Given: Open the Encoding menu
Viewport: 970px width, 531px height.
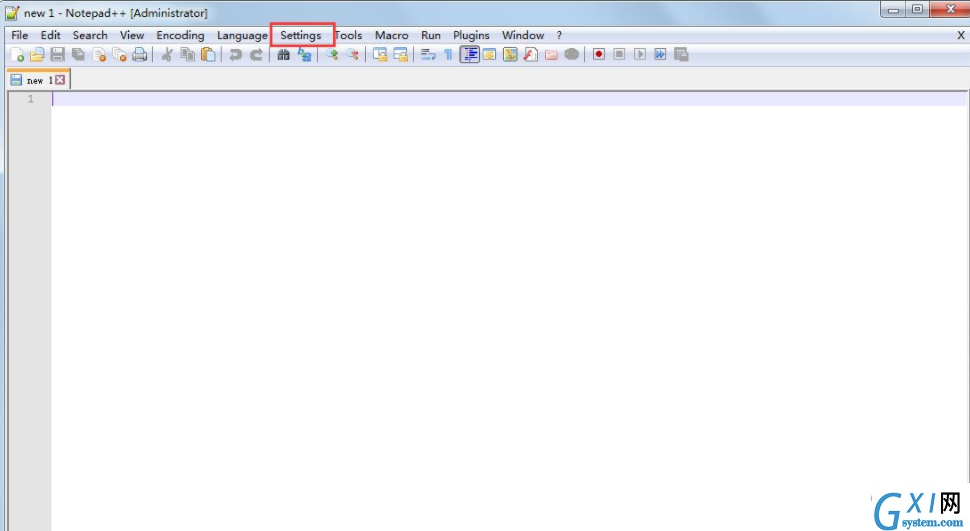Looking at the screenshot, I should point(180,35).
